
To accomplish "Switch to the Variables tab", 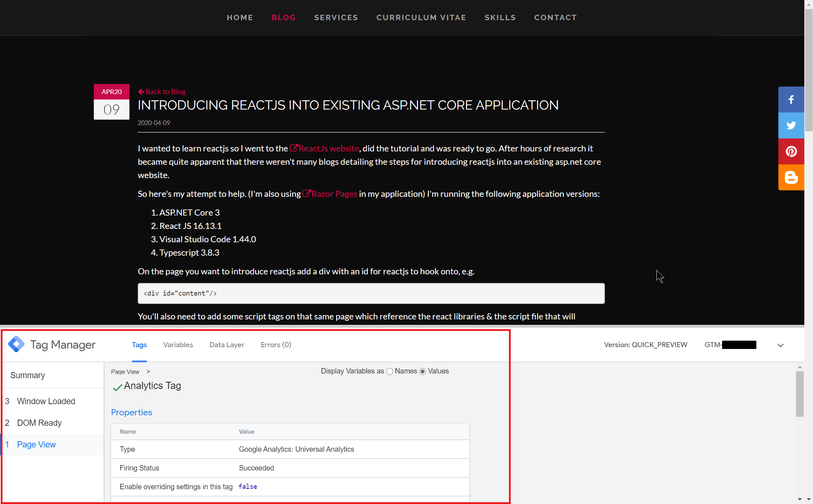I will tap(178, 345).
